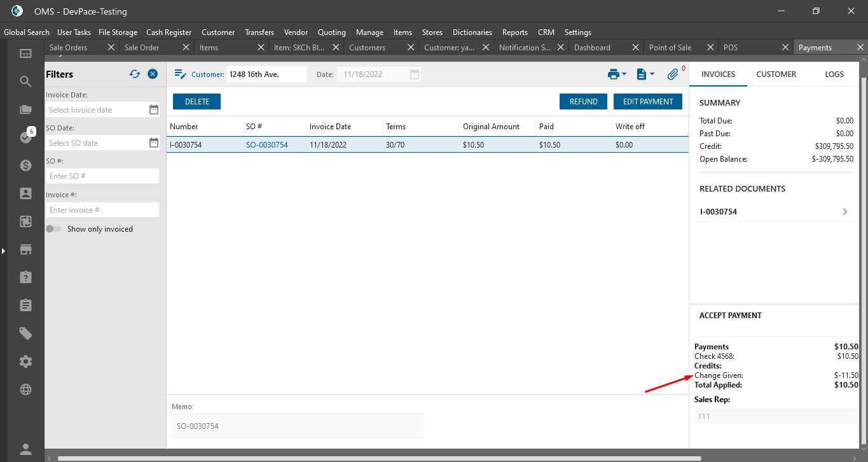Open the contact card sidebar icon

[x=25, y=193]
